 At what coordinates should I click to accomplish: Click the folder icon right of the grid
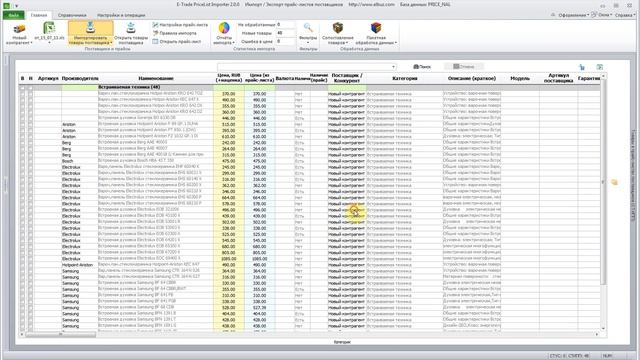pos(614,182)
